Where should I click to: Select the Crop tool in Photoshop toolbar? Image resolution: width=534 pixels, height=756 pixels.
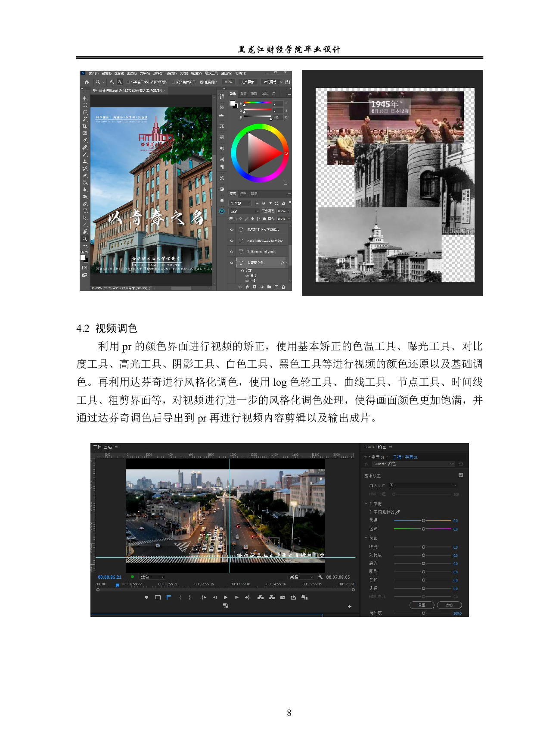coord(85,126)
